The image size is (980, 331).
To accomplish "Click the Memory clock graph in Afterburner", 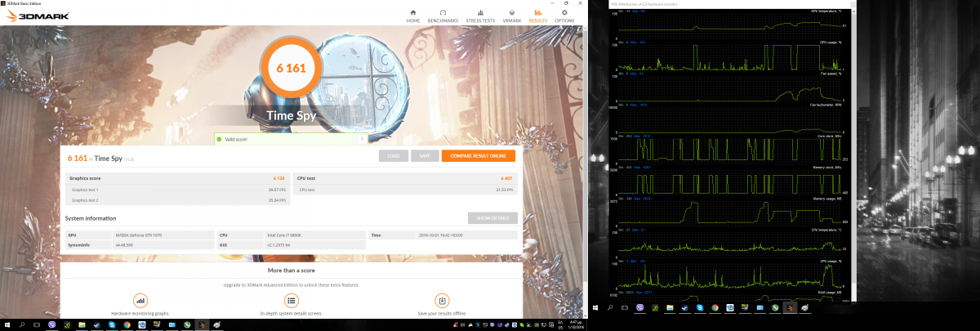I will [729, 184].
